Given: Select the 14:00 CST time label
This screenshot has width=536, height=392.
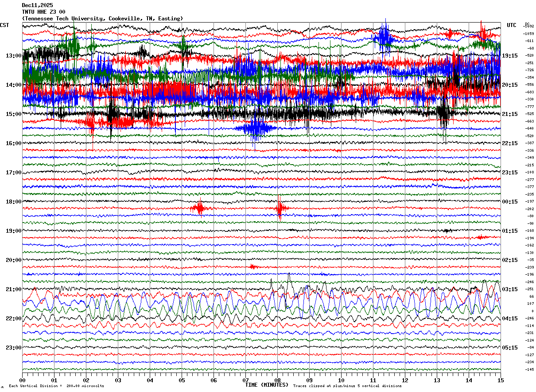Looking at the screenshot, I should point(13,85).
